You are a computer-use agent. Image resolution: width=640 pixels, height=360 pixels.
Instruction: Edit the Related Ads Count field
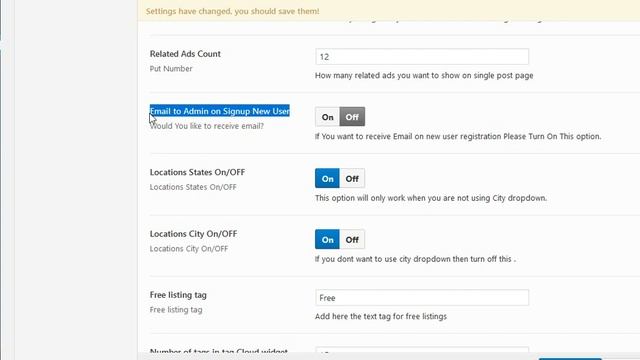click(422, 57)
